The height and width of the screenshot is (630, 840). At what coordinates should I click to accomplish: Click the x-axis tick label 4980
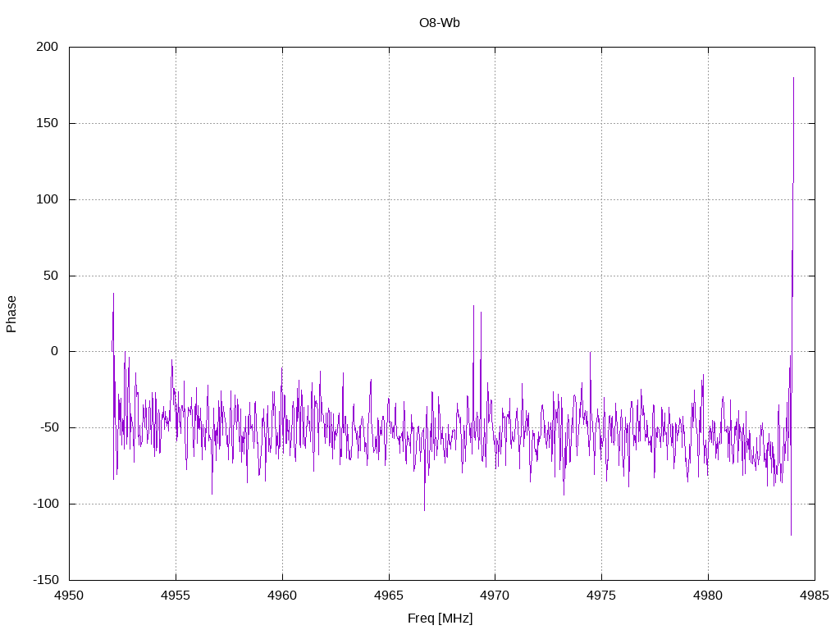point(708,596)
